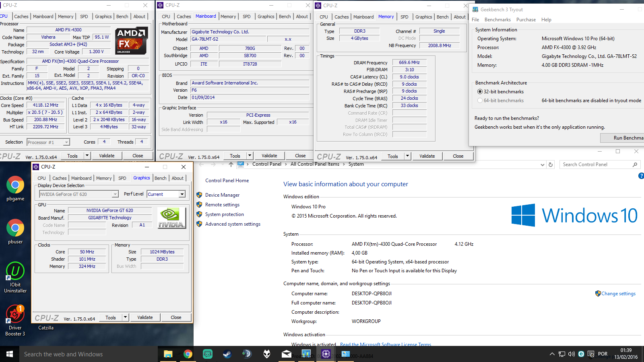This screenshot has width=644, height=362.
Task: Click the search magnifier in Control Panel search box
Action: [x=635, y=165]
